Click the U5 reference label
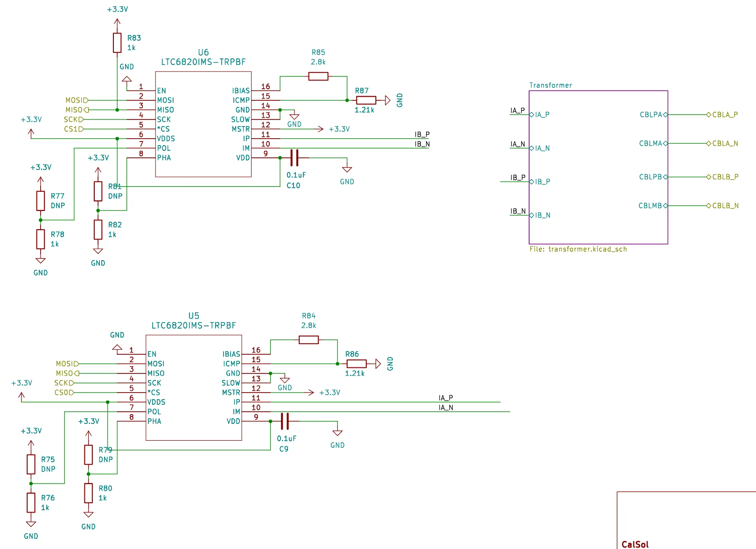Screen dimensions: 756x549 pyautogui.click(x=194, y=316)
